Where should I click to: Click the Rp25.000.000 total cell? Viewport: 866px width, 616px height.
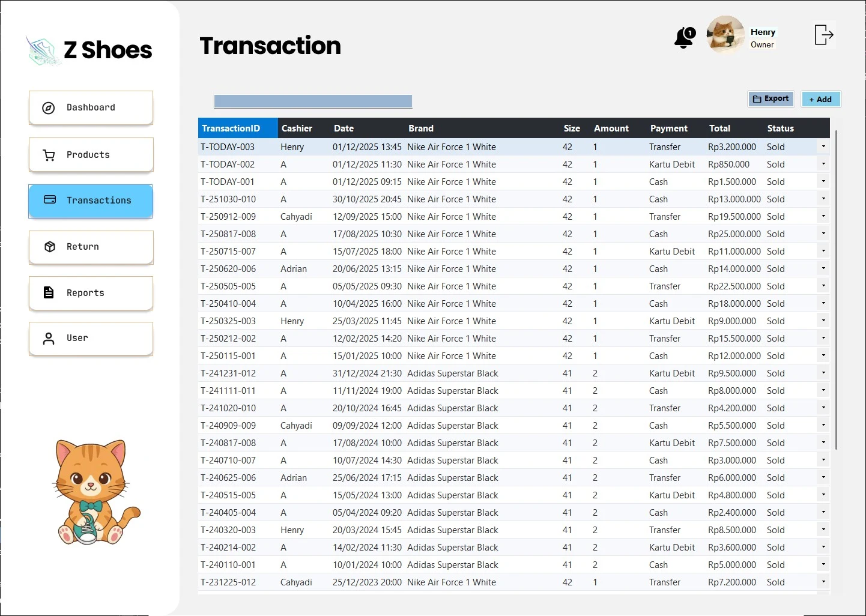click(734, 234)
